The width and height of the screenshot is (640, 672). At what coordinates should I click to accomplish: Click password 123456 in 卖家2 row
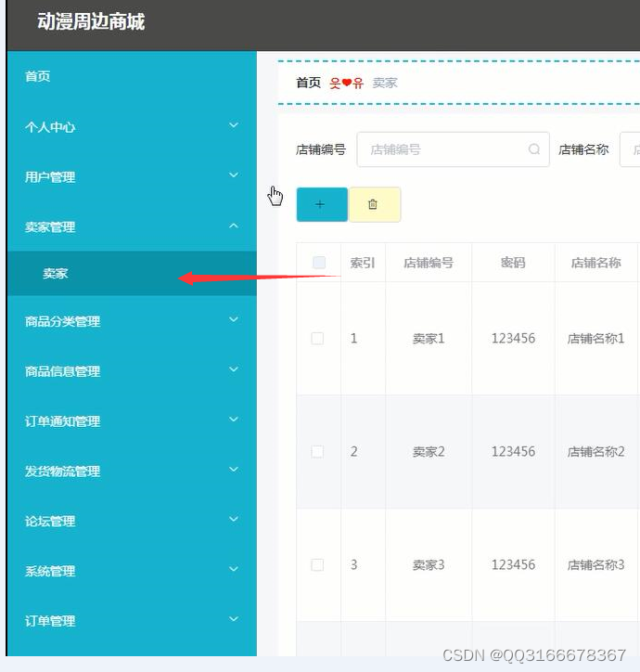pyautogui.click(x=513, y=451)
